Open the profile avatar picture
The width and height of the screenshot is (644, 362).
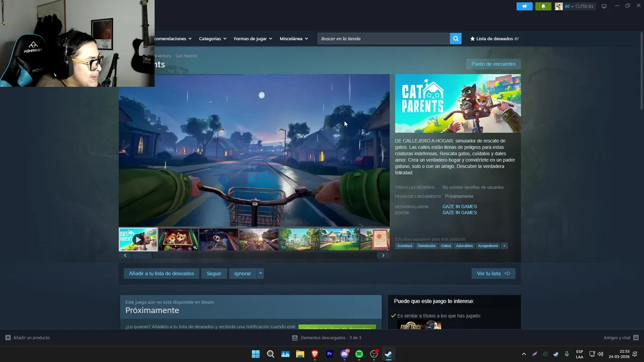(558, 7)
